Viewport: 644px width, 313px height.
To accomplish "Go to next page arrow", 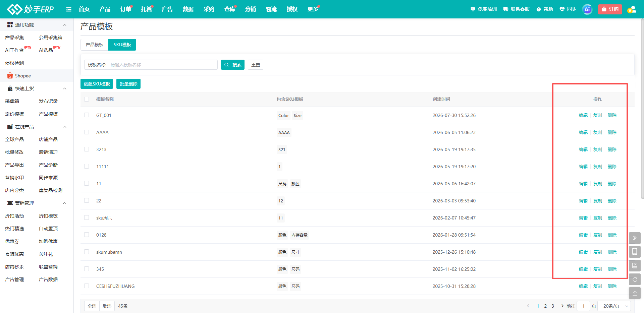I will 562,306.
